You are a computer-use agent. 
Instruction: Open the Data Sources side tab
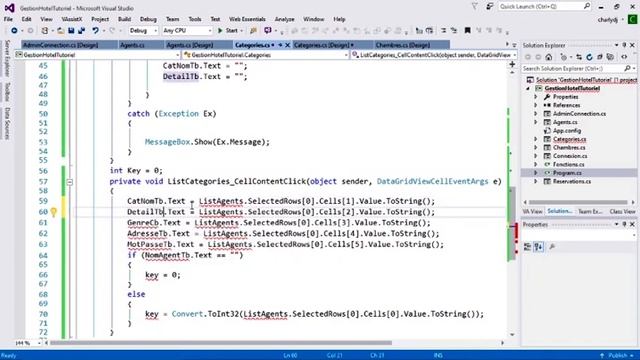[7, 123]
